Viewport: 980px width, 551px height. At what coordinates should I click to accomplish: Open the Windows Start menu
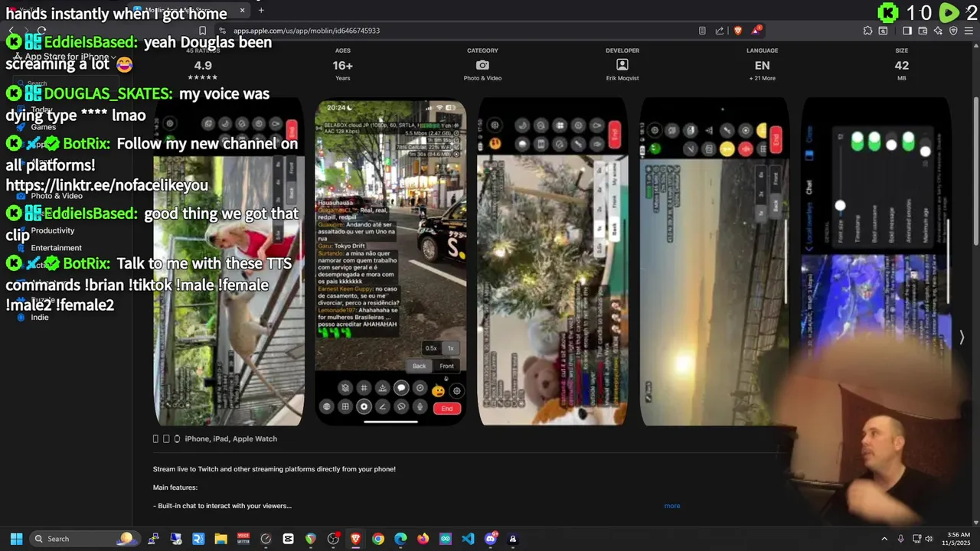pyautogui.click(x=16, y=539)
